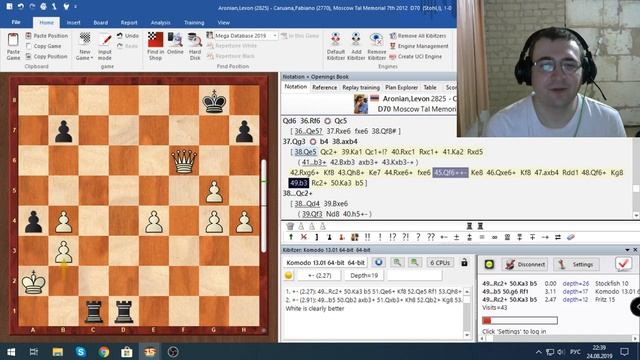Click the green promote variation arrow icon
Viewport: 640px width, 360px height.
pyautogui.click(x=291, y=237)
